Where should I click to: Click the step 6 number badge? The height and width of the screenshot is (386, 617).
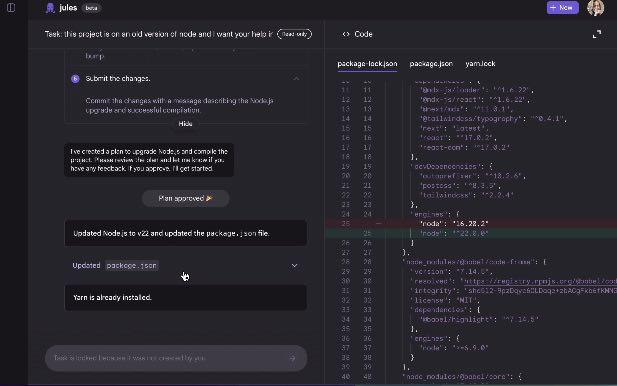(75, 79)
